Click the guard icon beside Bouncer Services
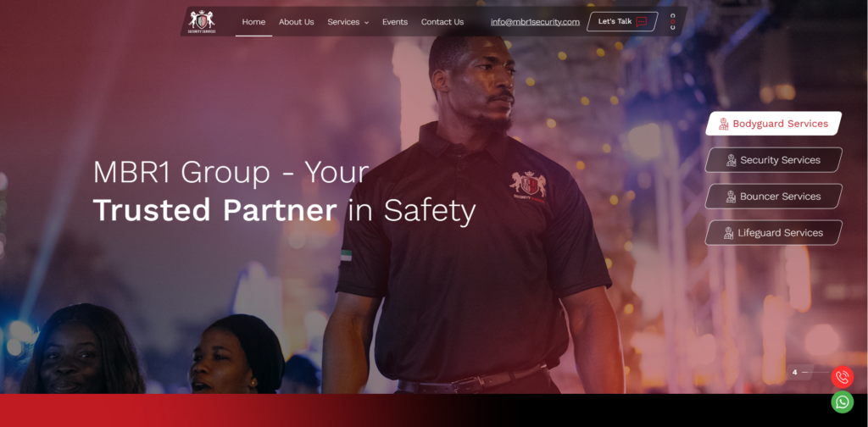This screenshot has width=868, height=427. point(731,197)
